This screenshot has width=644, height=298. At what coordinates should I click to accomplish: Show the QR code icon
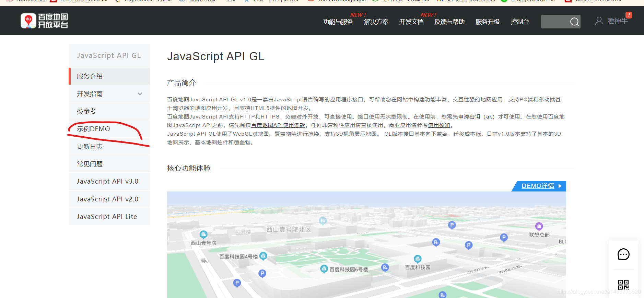[623, 285]
